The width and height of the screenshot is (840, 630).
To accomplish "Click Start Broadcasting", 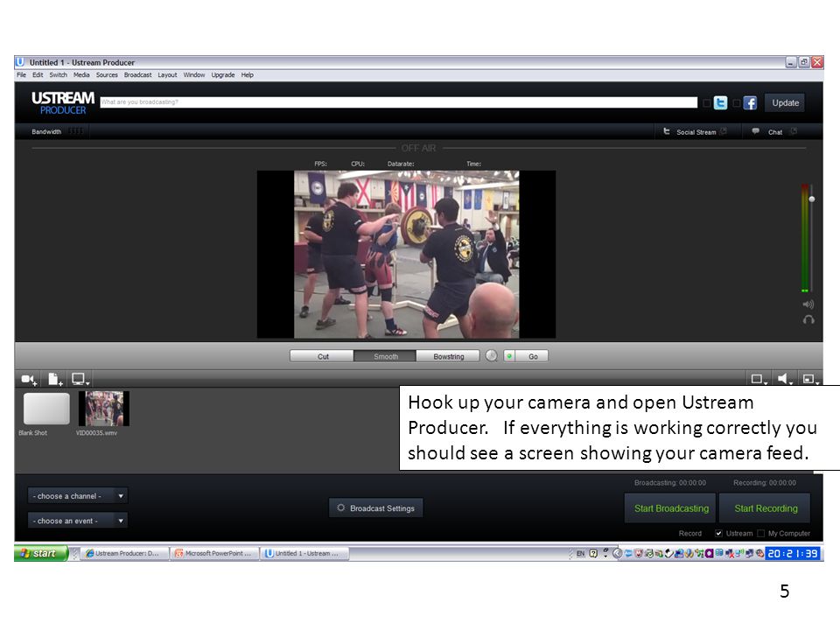I will (x=671, y=508).
